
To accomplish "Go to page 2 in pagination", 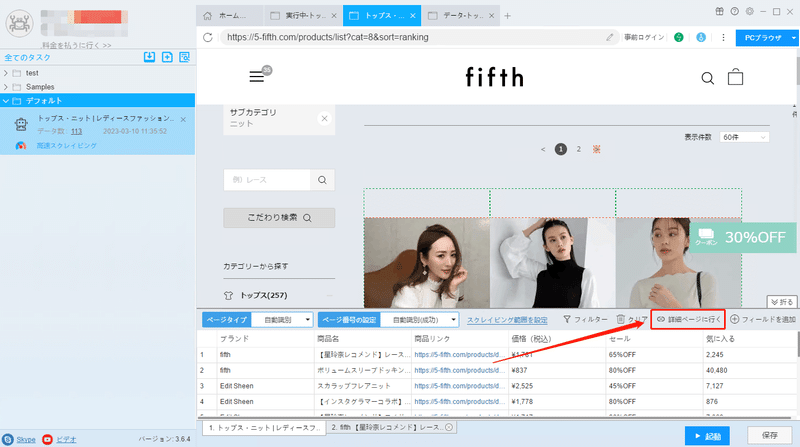I will coord(579,149).
